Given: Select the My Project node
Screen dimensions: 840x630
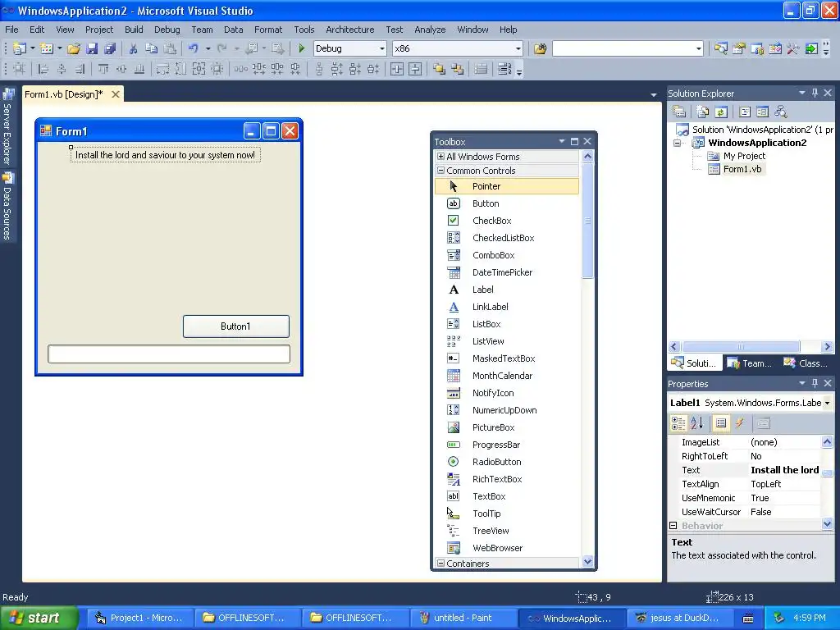Looking at the screenshot, I should click(744, 156).
